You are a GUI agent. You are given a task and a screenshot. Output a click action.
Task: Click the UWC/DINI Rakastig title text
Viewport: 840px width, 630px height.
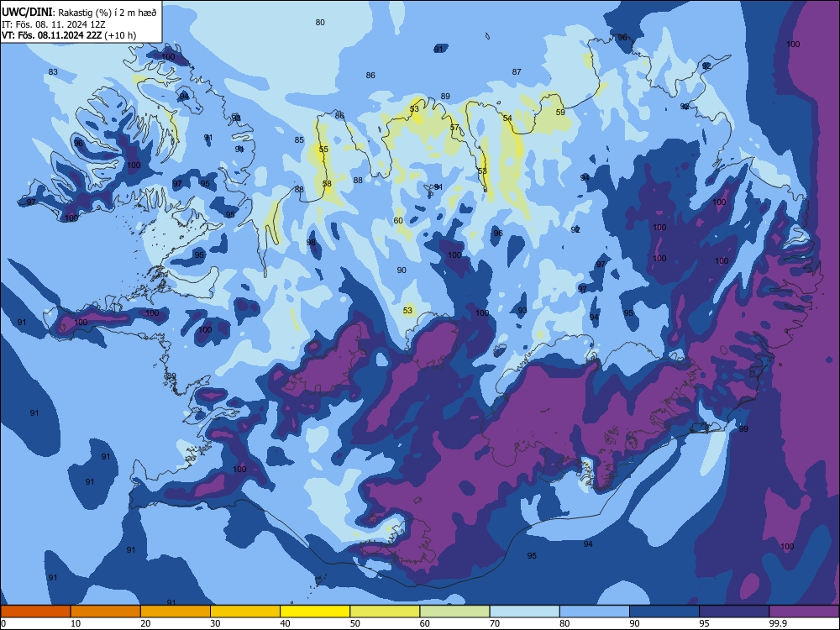[79, 13]
